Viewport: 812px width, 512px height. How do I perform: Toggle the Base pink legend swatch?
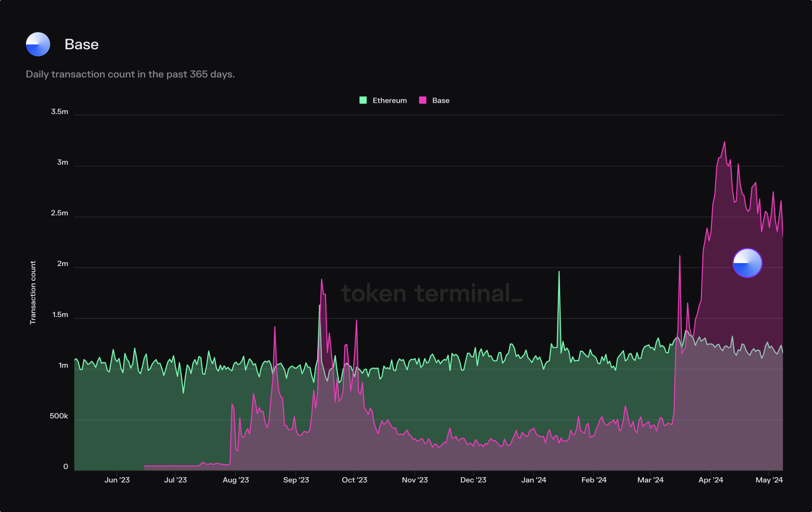[423, 100]
